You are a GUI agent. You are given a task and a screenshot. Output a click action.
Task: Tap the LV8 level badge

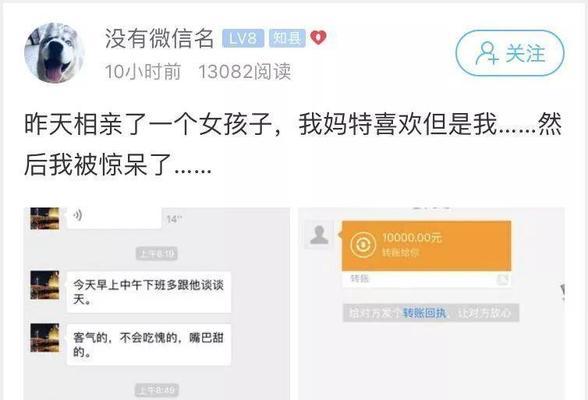point(243,38)
